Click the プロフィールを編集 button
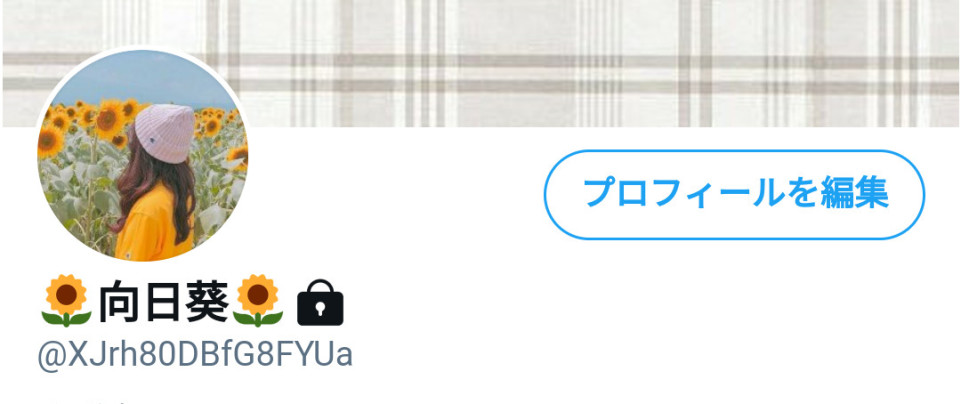Viewport: 960px width, 404px height. click(734, 195)
